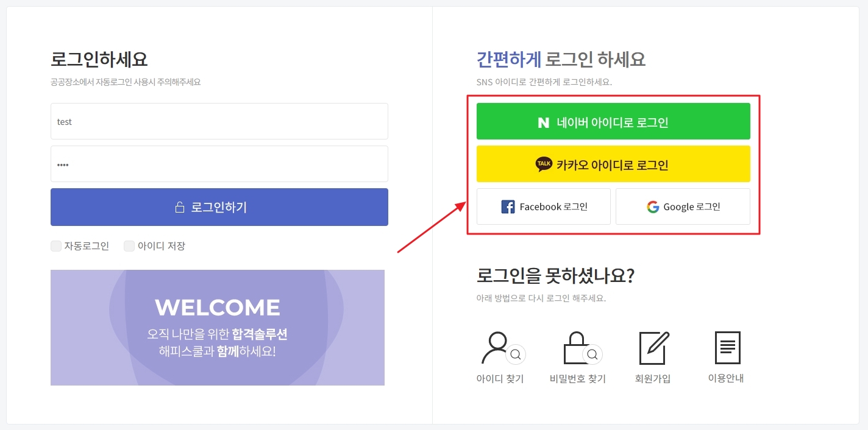Sign in with 카카오 아이디로 로그인
The height and width of the screenshot is (430, 868).
tap(613, 164)
